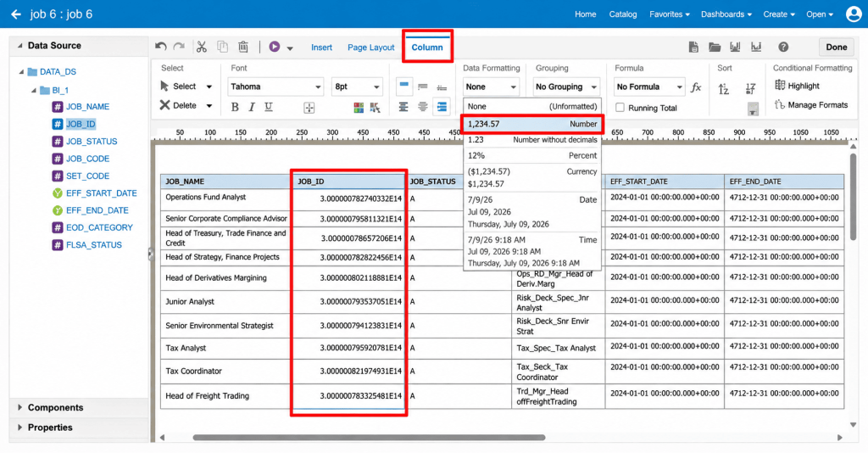This screenshot has height=453, width=868.
Task: Open the Favorites menu
Action: (670, 14)
